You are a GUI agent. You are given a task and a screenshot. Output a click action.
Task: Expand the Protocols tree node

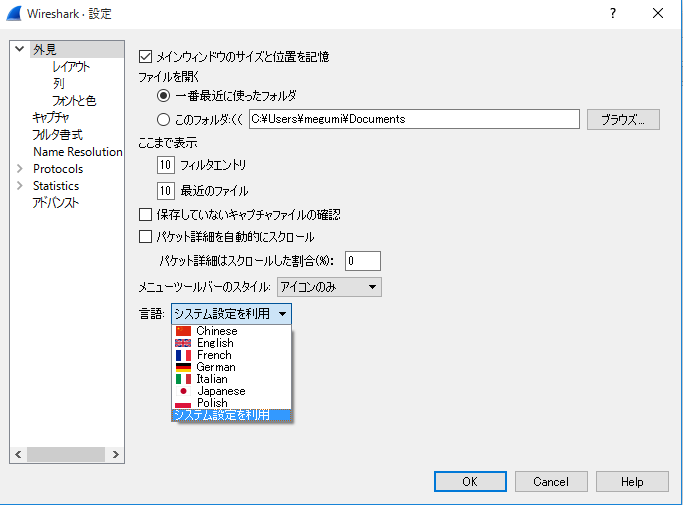[x=20, y=168]
